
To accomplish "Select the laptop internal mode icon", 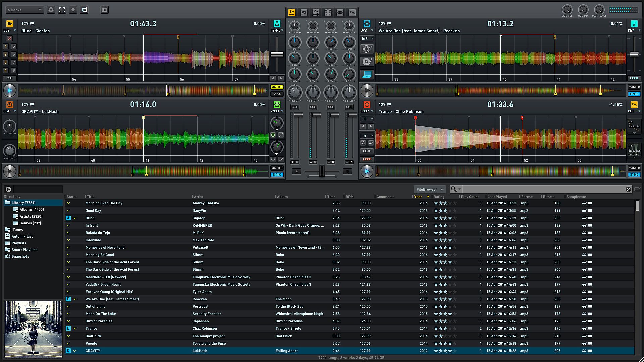I will 367,74.
